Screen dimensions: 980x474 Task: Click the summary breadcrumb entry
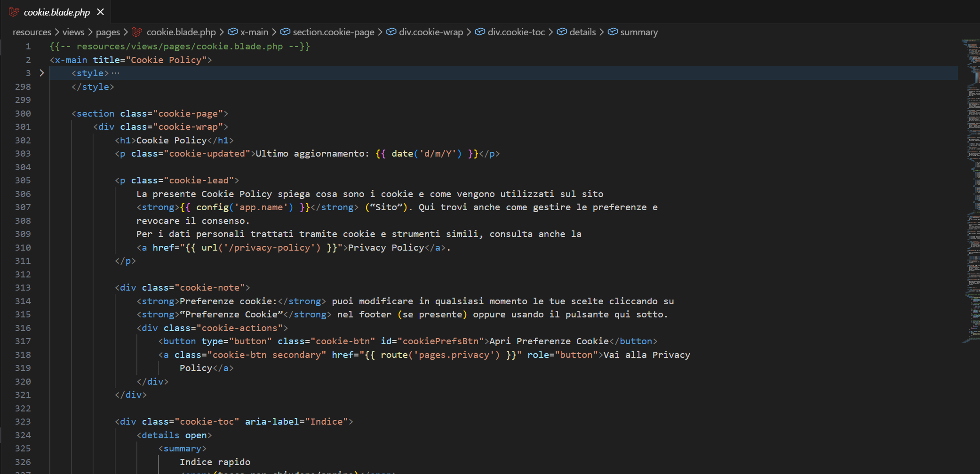point(639,32)
